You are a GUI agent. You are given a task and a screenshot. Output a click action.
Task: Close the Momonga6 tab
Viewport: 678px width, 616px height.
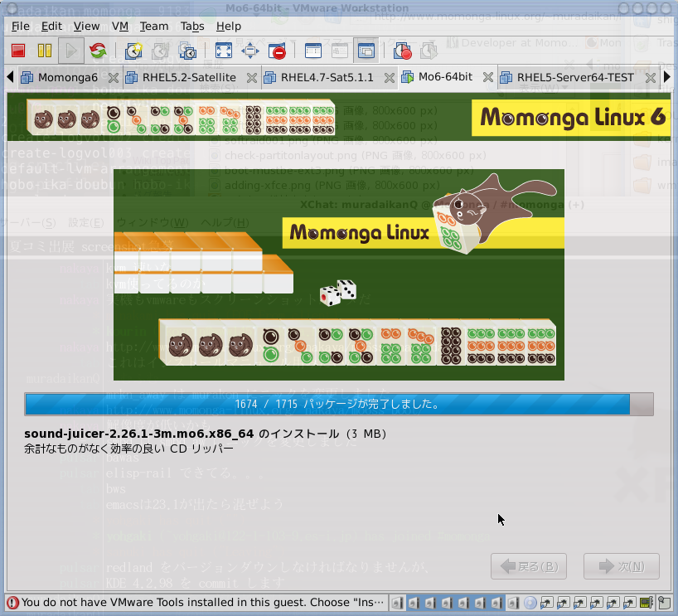tap(114, 78)
